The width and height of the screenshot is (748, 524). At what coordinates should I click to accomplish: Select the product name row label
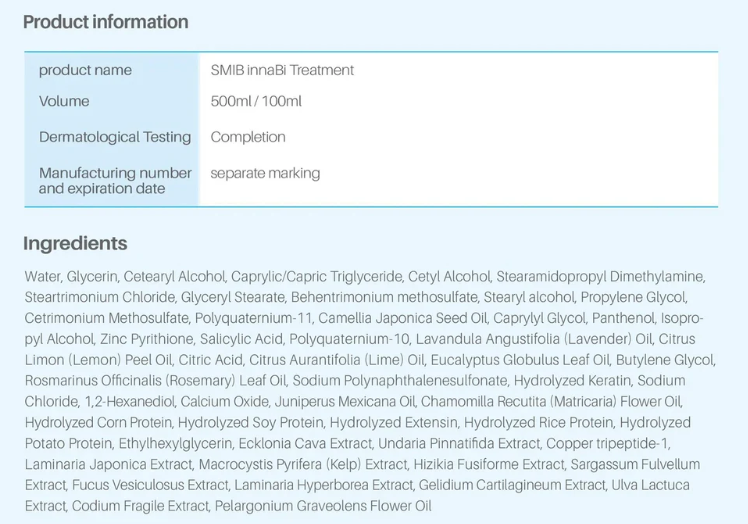85,70
